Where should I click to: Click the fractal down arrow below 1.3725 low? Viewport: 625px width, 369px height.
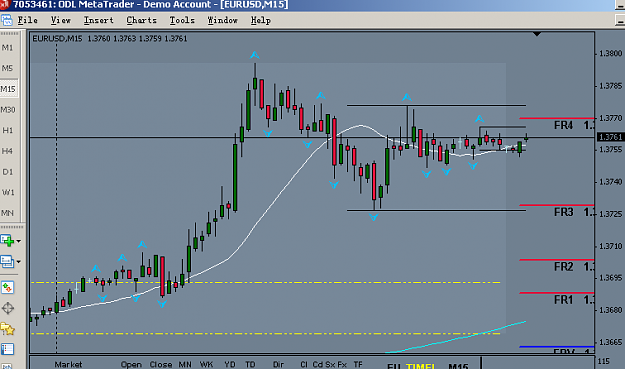[x=373, y=217]
